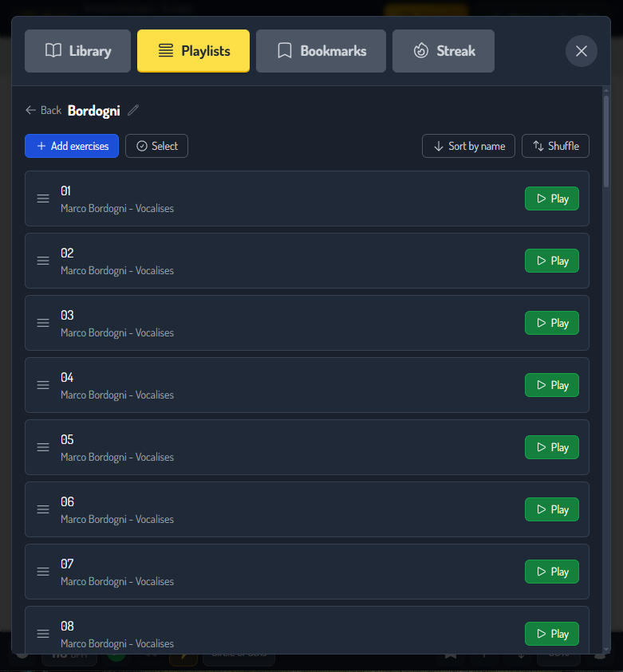
Task: Click Marco Bordogni – Vocalises under 04
Action: [x=117, y=395]
